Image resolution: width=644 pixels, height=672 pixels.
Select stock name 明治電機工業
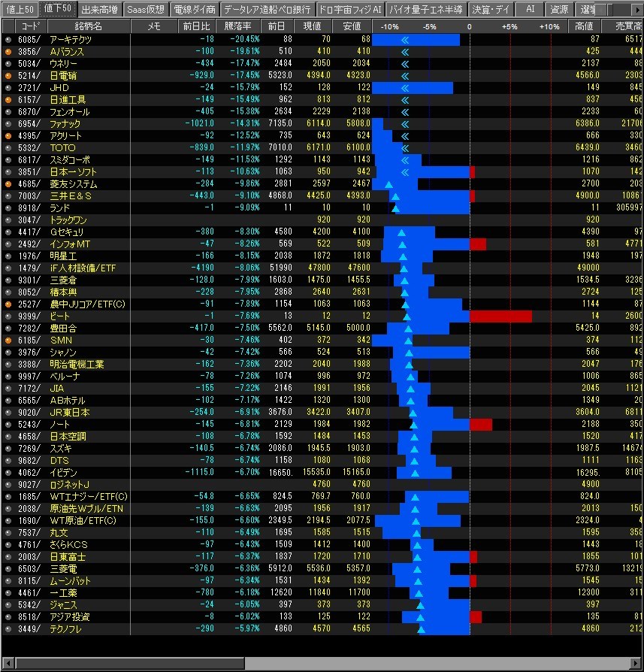pos(77,365)
